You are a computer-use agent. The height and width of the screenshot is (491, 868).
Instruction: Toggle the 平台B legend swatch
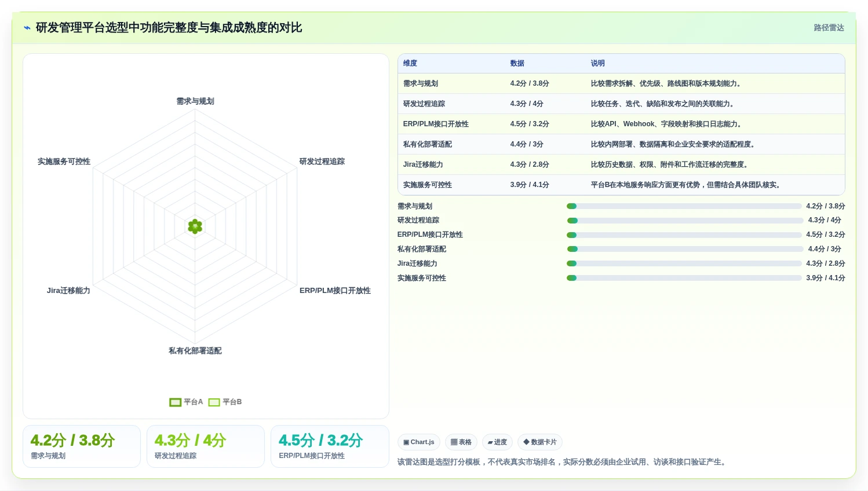[x=214, y=402]
